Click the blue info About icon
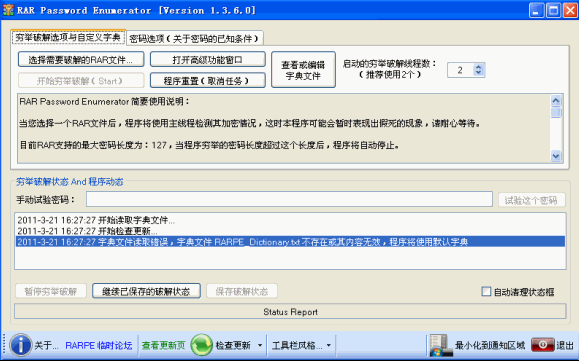Screen dimensions: 579x361 [x=20, y=345]
